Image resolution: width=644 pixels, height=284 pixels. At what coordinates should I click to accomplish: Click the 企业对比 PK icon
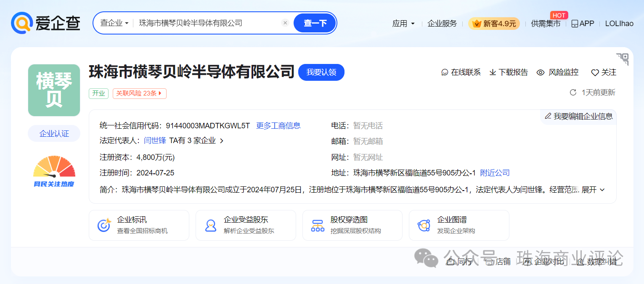527,262
